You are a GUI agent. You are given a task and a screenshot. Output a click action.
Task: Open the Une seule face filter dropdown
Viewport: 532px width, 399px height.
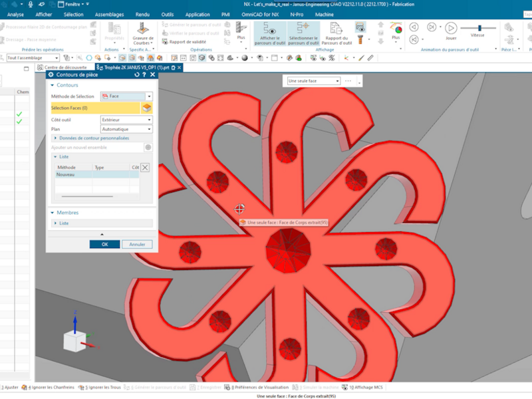[x=313, y=81]
